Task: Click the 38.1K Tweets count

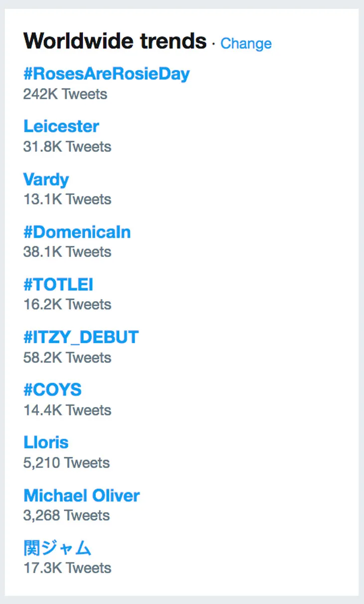Action: click(x=67, y=252)
